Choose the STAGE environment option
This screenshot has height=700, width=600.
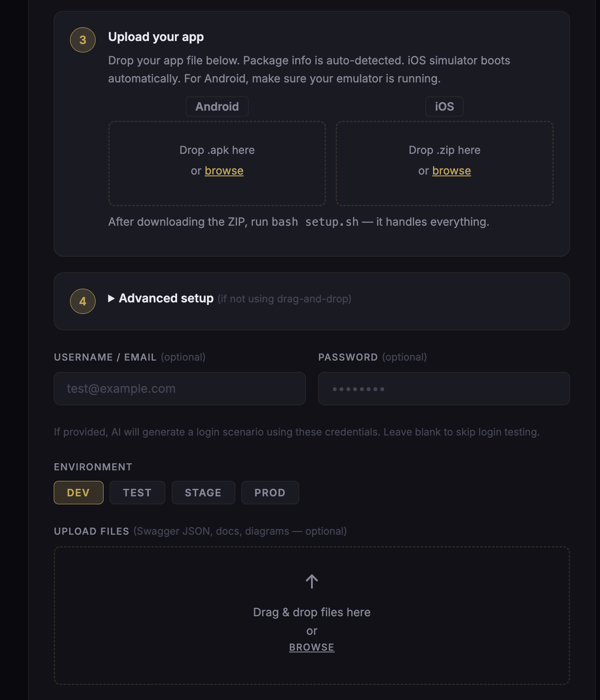203,492
